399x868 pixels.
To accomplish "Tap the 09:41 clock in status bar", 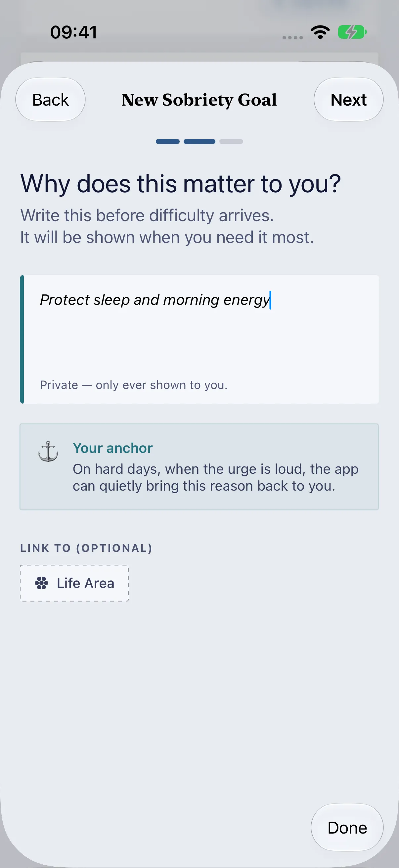I will point(74,32).
